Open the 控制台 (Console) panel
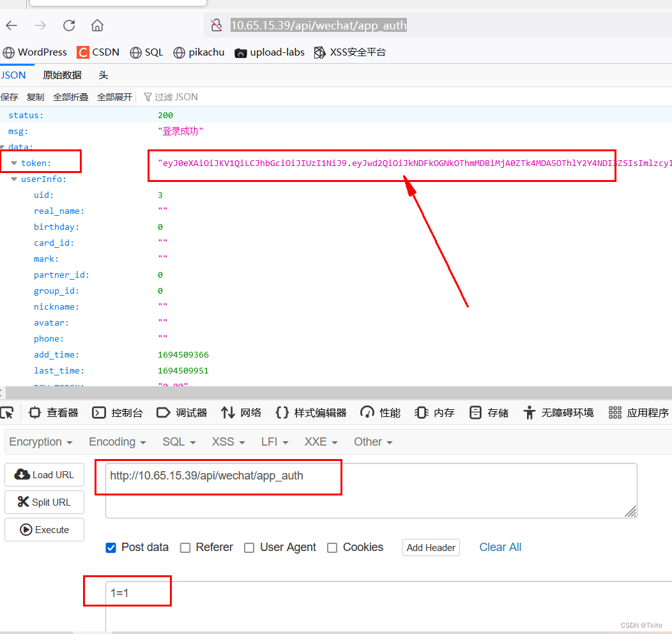Viewport: 672px width, 634px height. click(x=125, y=412)
